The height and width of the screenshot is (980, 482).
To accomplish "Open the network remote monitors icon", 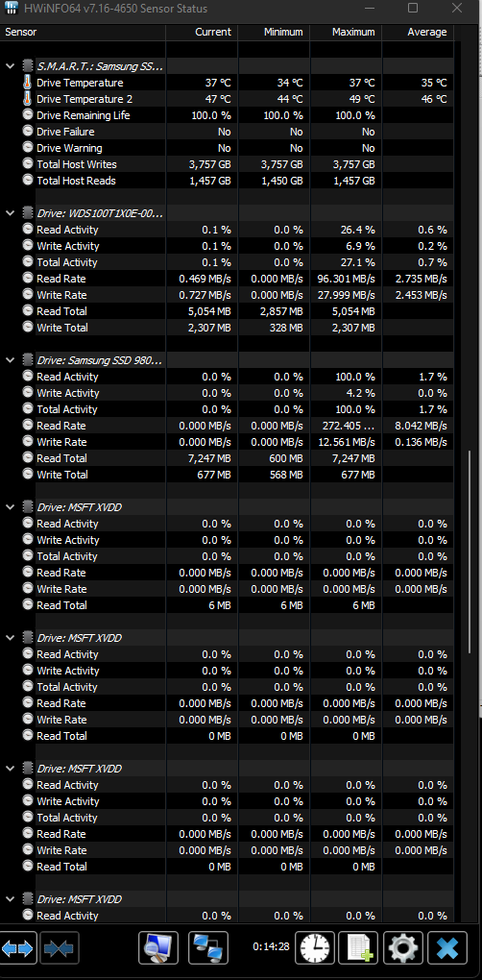I will tap(208, 948).
